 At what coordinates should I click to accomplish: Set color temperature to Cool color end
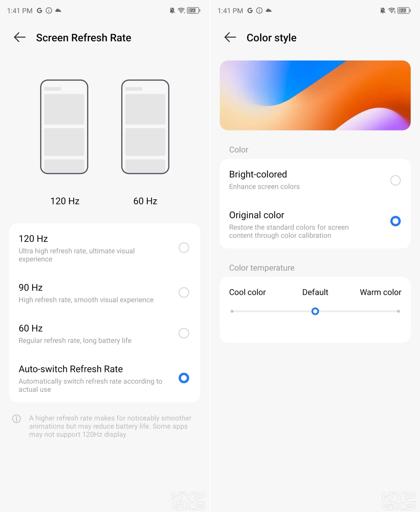coord(232,311)
